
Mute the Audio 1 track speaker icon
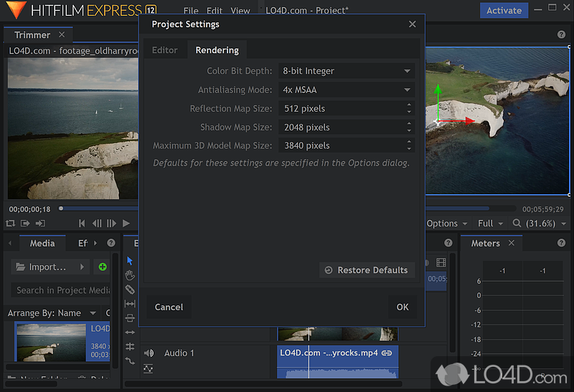(x=149, y=353)
